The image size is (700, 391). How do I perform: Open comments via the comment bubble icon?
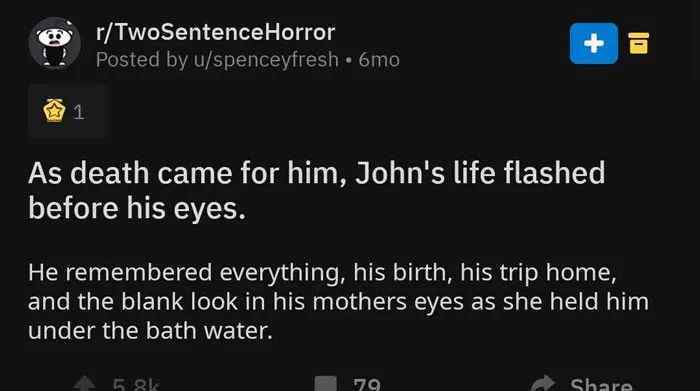(x=325, y=384)
